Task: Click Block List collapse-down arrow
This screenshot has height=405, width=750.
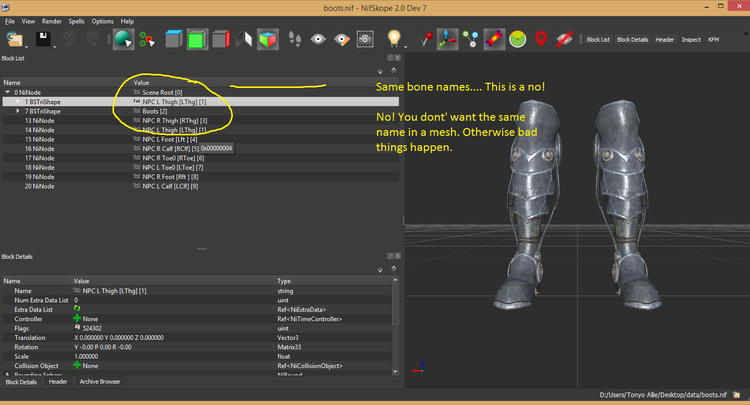Action: (380, 71)
